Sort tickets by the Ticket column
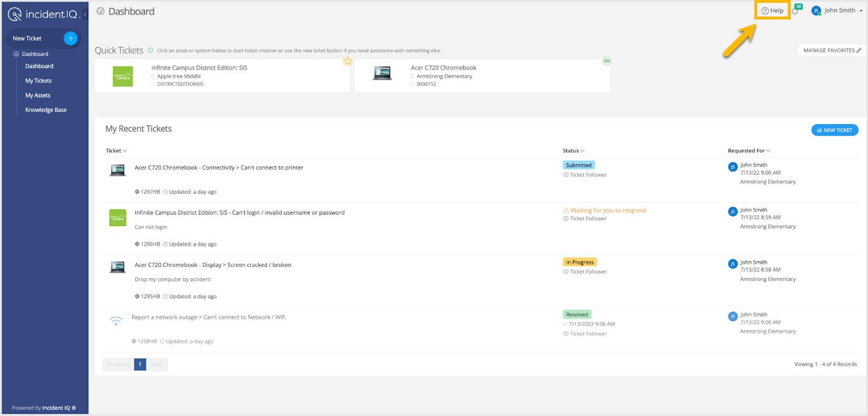Screen dimensions: 868x416 [x=116, y=151]
